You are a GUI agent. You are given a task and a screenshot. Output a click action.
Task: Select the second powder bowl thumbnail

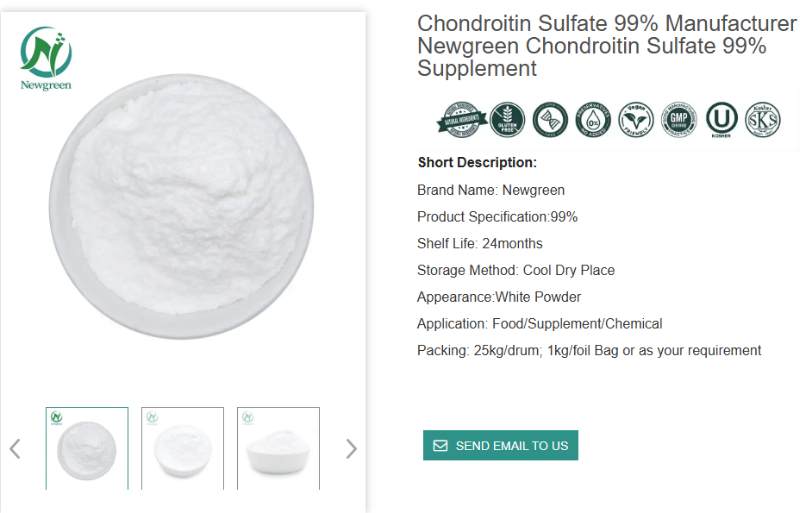(183, 448)
